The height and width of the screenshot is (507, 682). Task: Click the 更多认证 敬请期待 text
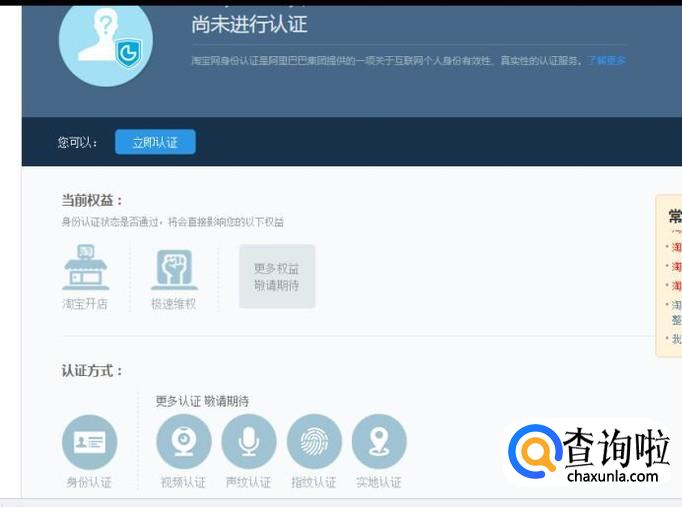202,401
